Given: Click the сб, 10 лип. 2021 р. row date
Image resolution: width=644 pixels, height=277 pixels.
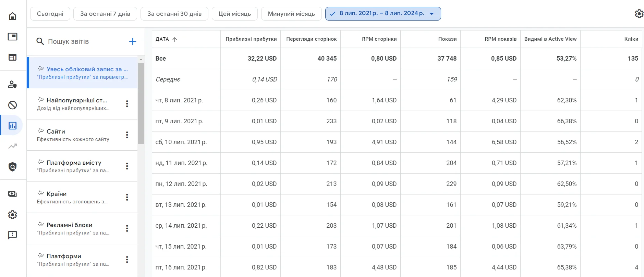Looking at the screenshot, I should click(181, 142).
